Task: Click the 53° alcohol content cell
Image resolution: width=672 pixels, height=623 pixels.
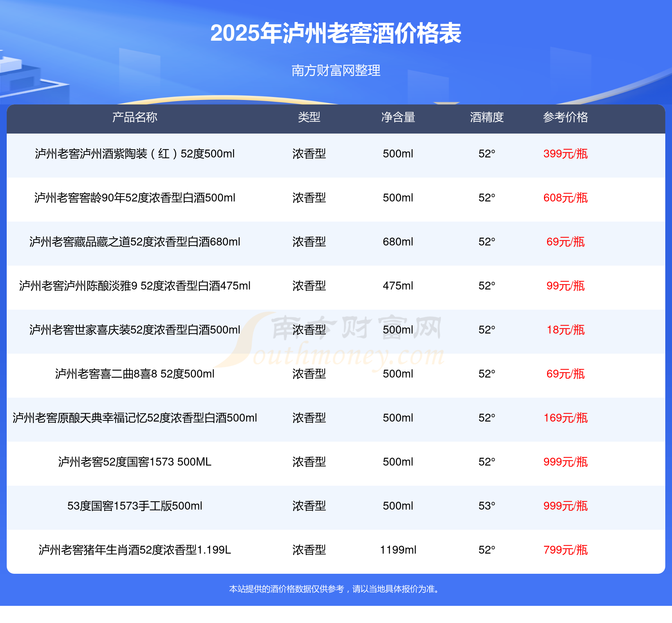Action: 487,506
